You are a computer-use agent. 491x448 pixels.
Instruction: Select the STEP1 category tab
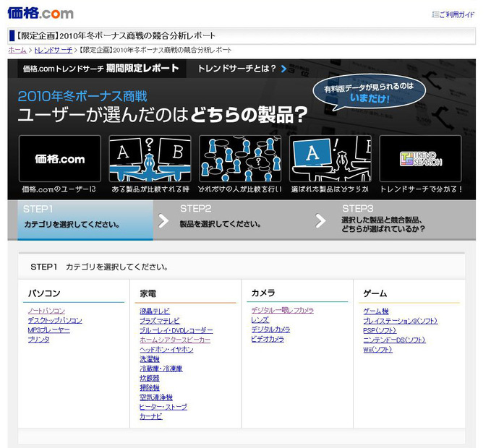85,220
